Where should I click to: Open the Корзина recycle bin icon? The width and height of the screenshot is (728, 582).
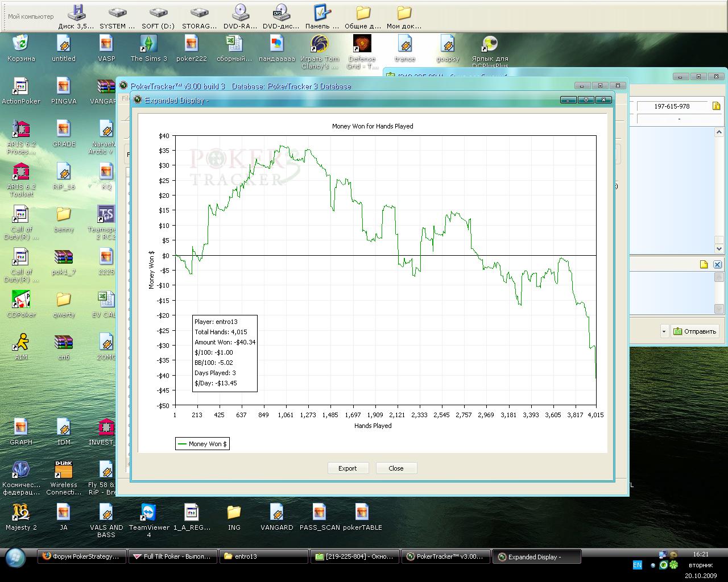(x=21, y=48)
